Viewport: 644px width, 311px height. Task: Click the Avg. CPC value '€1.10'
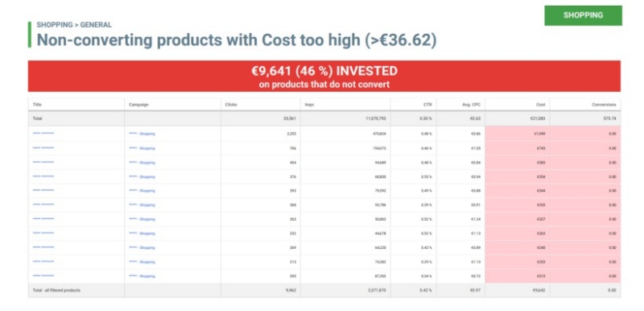pyautogui.click(x=476, y=262)
